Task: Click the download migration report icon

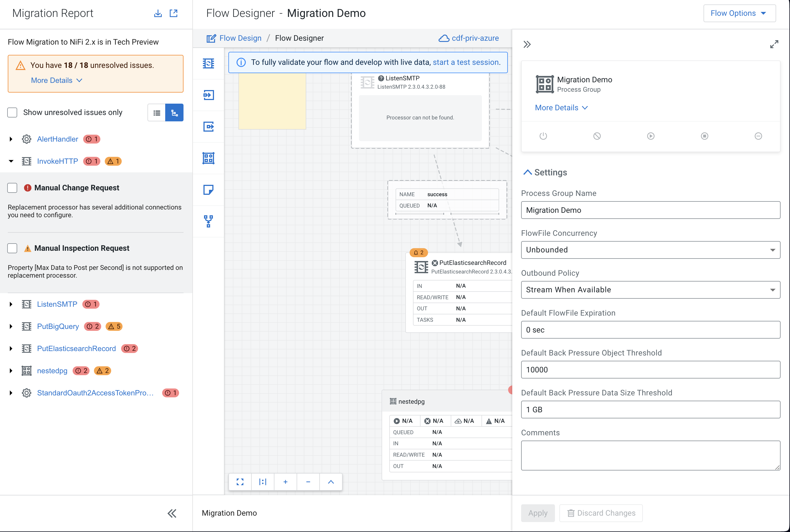Action: [158, 13]
